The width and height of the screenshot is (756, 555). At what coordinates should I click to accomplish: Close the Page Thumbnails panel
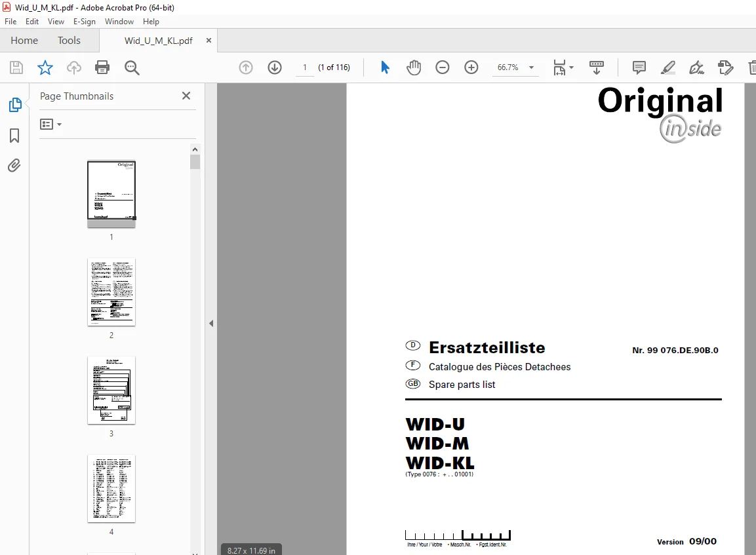[186, 96]
